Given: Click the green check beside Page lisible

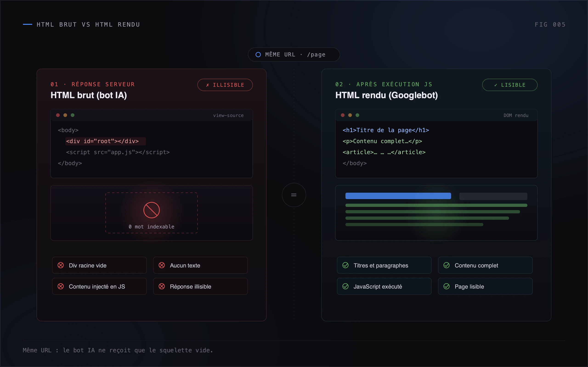Looking at the screenshot, I should click(446, 286).
